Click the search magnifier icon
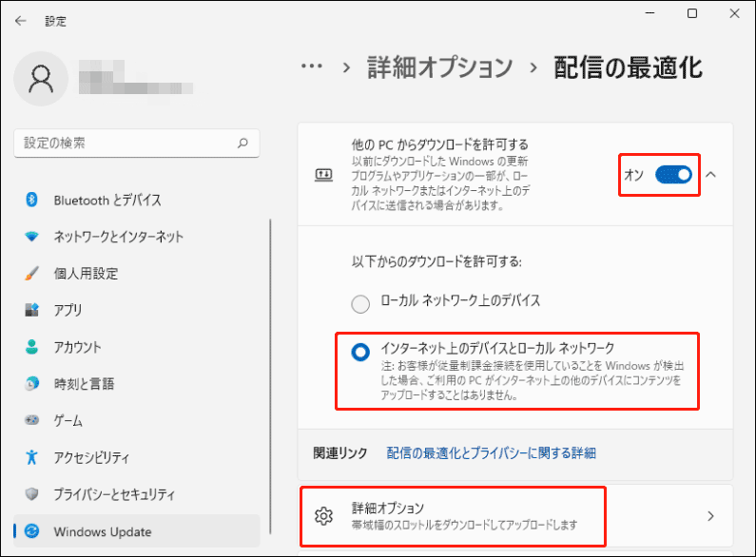 tap(242, 143)
